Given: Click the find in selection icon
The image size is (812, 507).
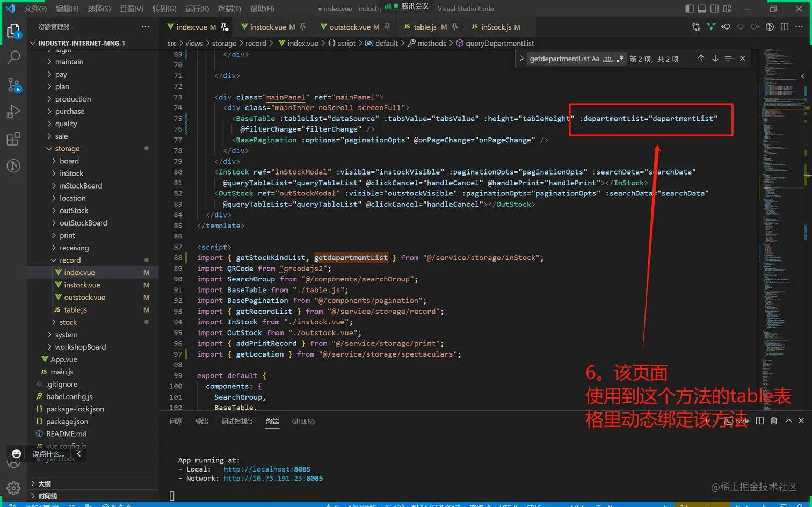Looking at the screenshot, I should (729, 59).
